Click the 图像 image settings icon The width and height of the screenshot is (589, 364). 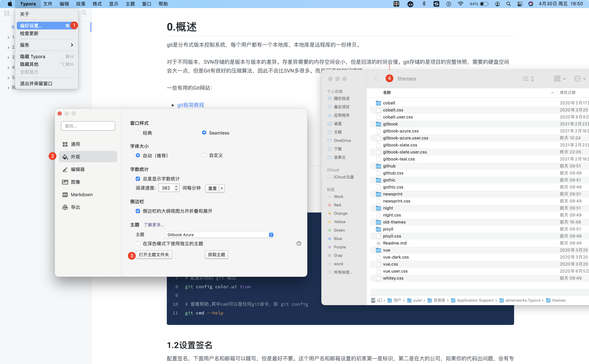(65, 182)
